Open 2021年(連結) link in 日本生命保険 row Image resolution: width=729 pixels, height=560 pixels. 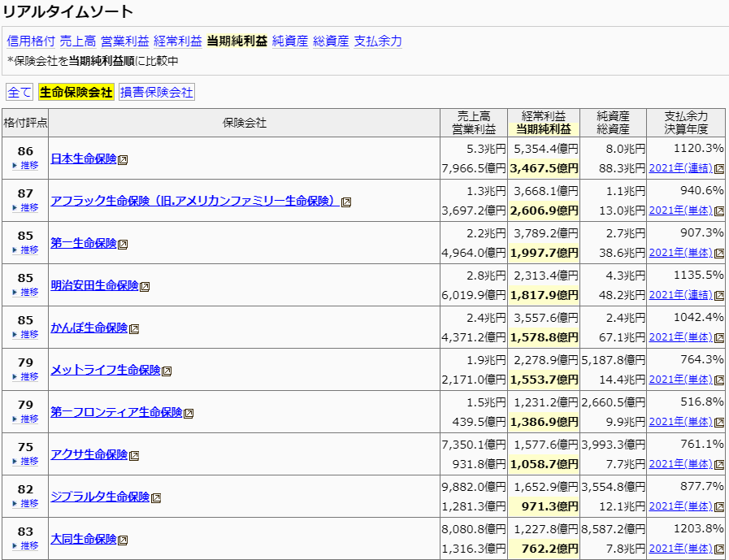pos(681,168)
